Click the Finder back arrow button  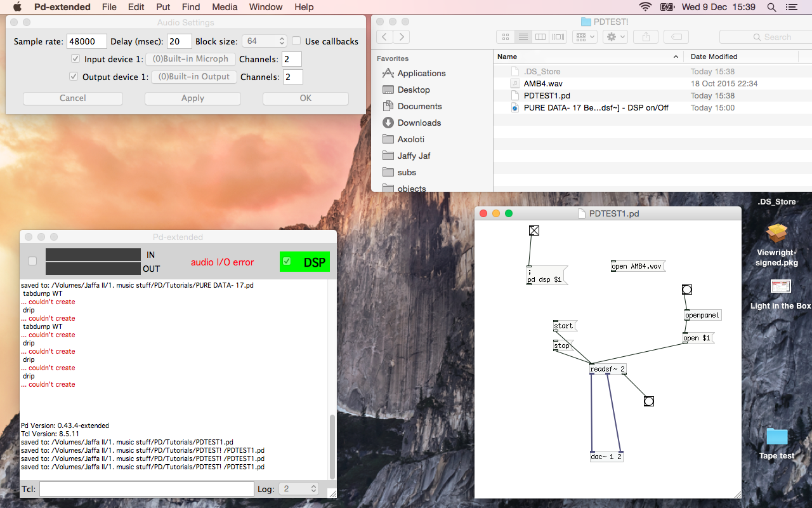click(384, 37)
